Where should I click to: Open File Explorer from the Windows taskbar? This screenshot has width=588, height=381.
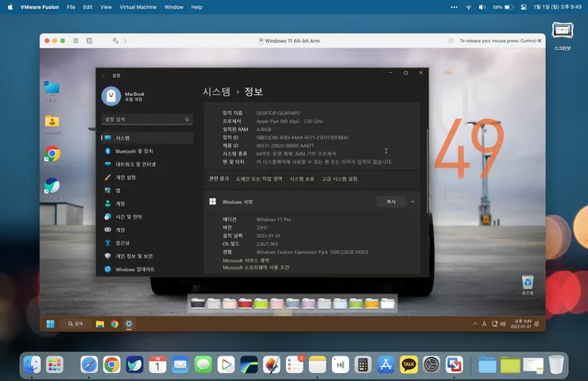pos(100,324)
